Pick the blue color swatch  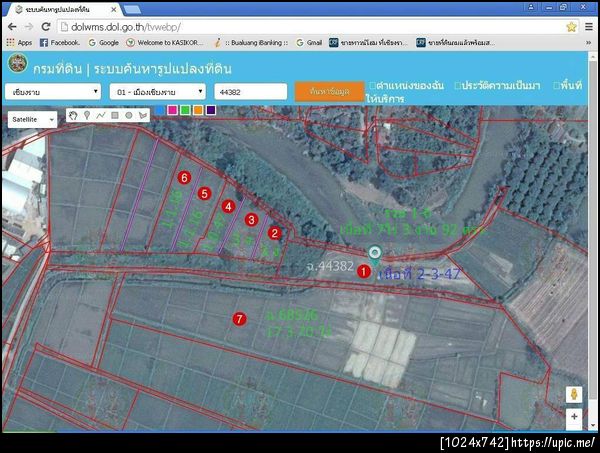(160, 110)
